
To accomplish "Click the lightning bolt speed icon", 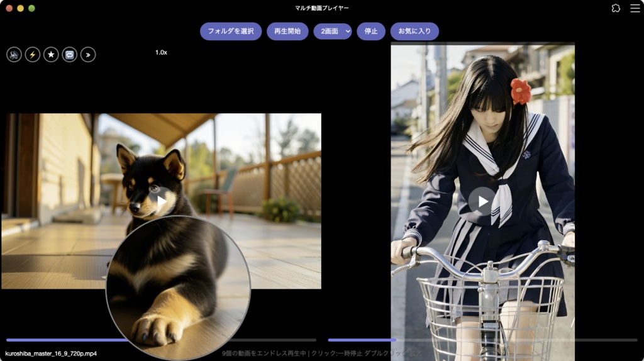I will tap(33, 55).
